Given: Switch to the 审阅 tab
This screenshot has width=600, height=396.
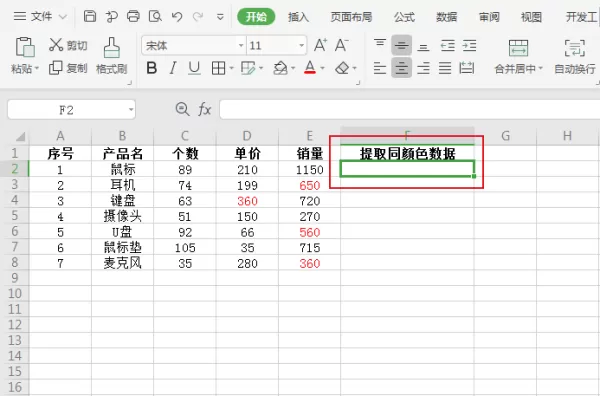Looking at the screenshot, I should click(489, 17).
